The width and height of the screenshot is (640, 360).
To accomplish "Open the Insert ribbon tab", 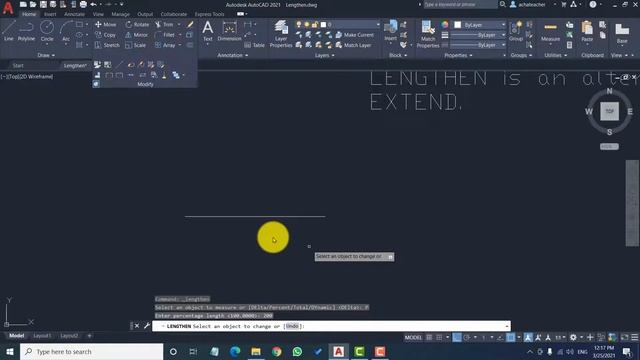I will click(50, 14).
